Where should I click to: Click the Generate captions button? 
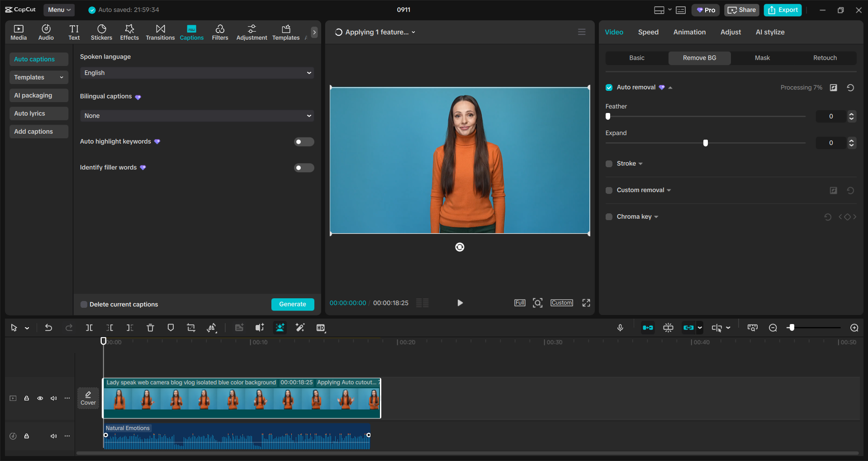293,304
